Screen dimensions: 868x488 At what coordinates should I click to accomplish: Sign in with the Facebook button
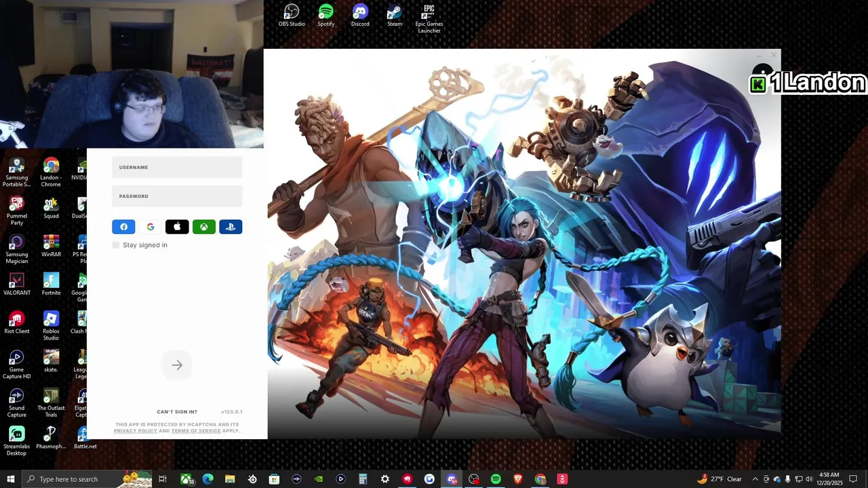tap(123, 227)
